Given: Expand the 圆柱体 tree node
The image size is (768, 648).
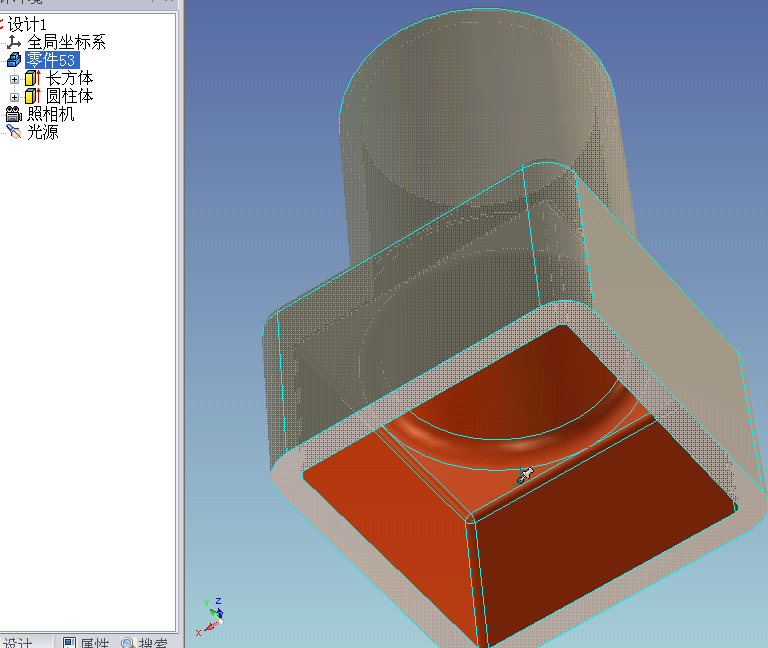Looking at the screenshot, I should coord(14,96).
